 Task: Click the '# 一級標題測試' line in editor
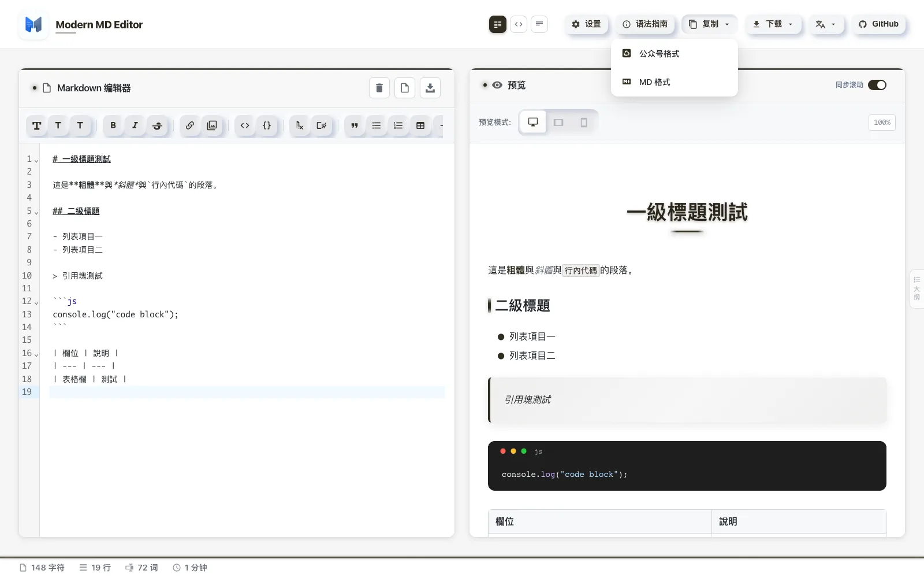pos(81,159)
